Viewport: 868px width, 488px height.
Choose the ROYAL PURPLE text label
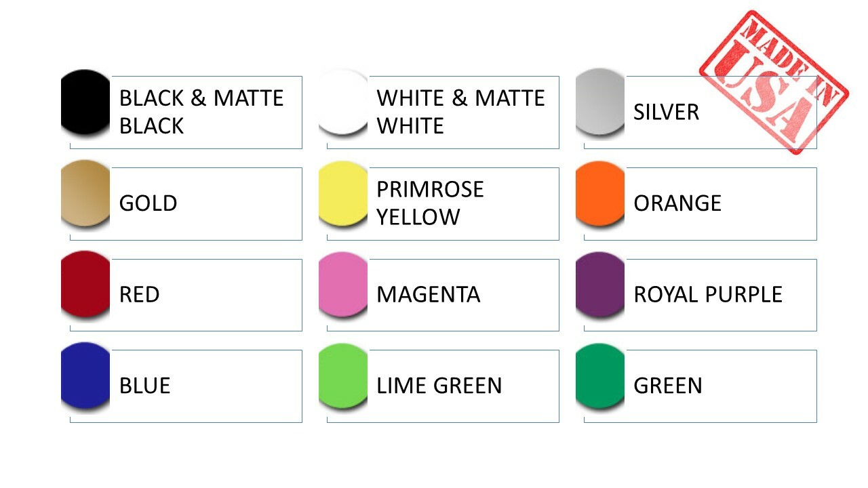pyautogui.click(x=708, y=294)
